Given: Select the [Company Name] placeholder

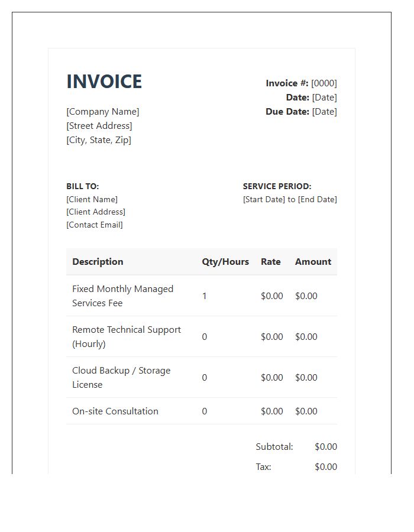Looking at the screenshot, I should pos(103,112).
